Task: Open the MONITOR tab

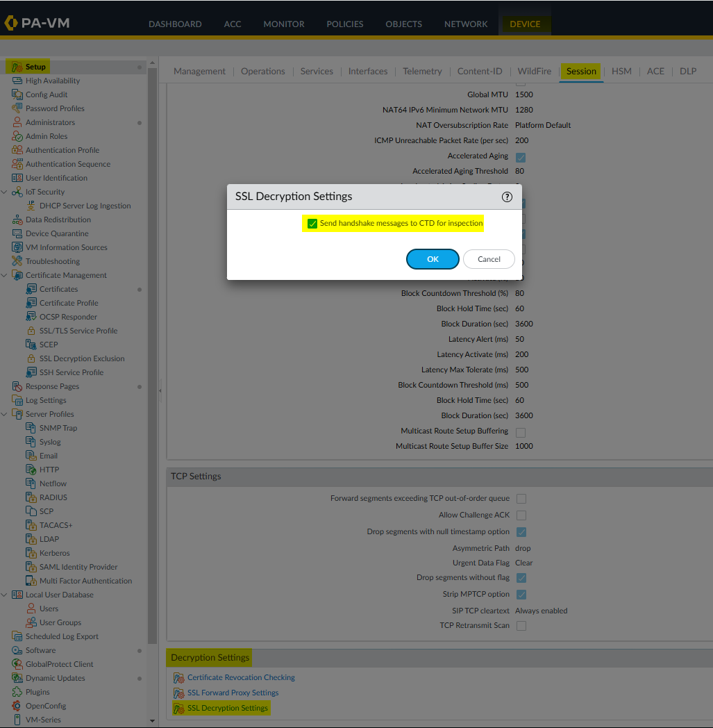Action: [x=284, y=24]
